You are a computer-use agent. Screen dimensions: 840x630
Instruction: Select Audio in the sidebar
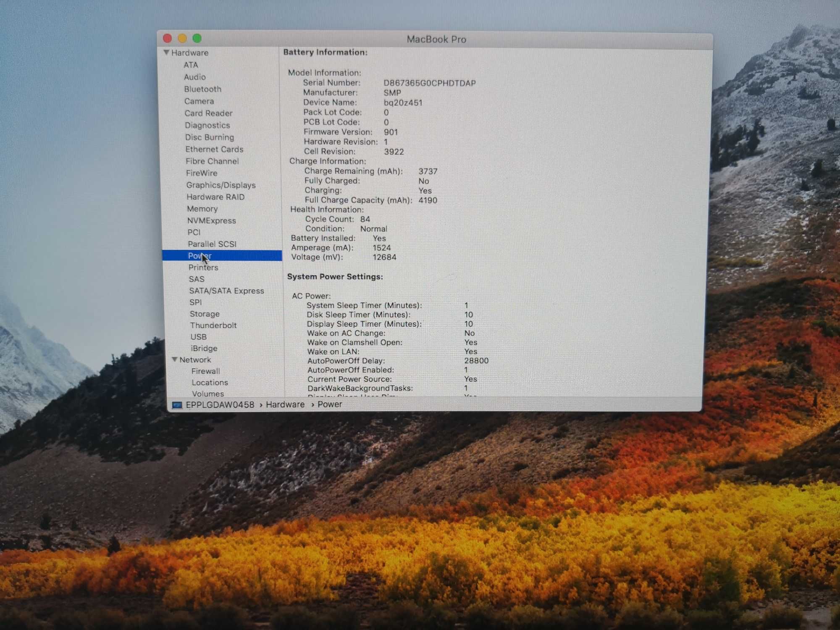[195, 77]
